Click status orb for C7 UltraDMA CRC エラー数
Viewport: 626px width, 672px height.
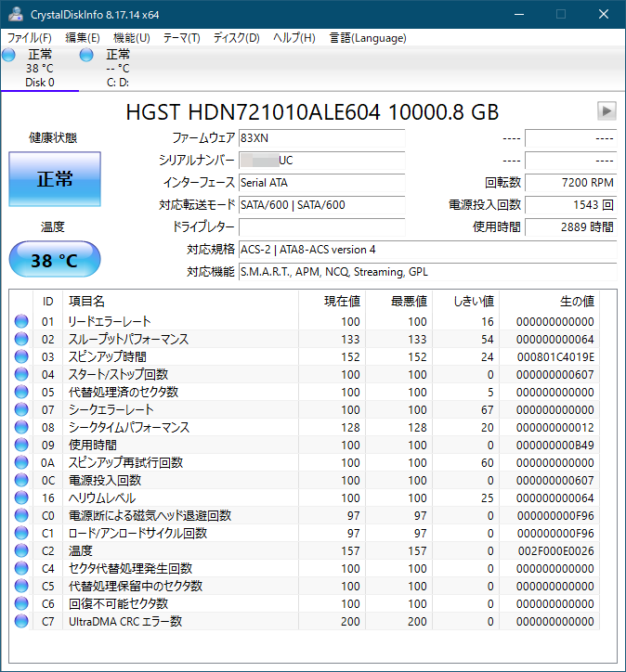tap(21, 621)
